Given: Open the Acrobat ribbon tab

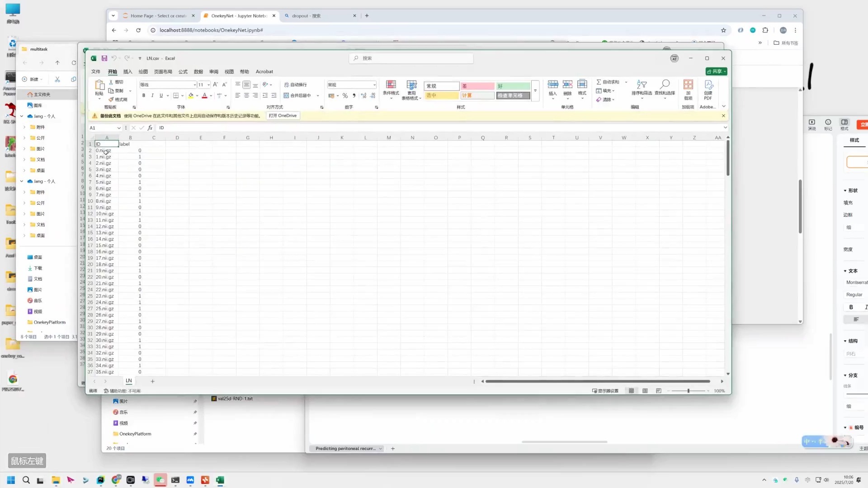Looking at the screenshot, I should [x=264, y=72].
